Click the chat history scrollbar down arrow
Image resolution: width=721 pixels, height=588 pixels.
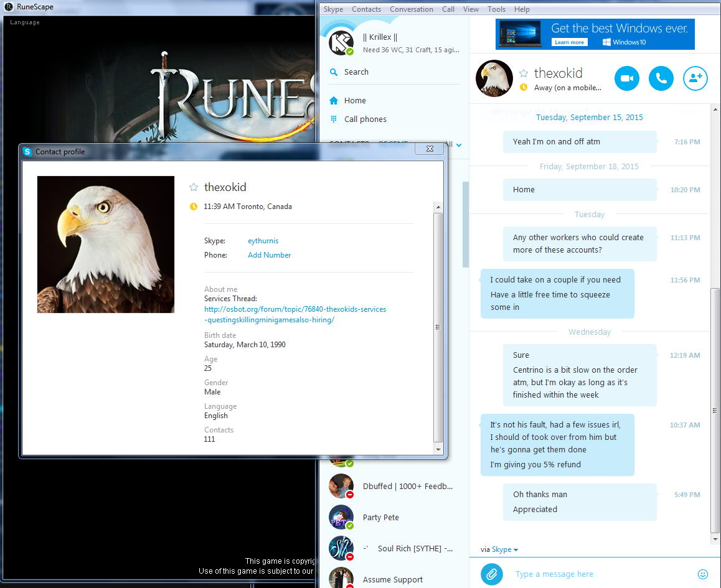coord(715,539)
